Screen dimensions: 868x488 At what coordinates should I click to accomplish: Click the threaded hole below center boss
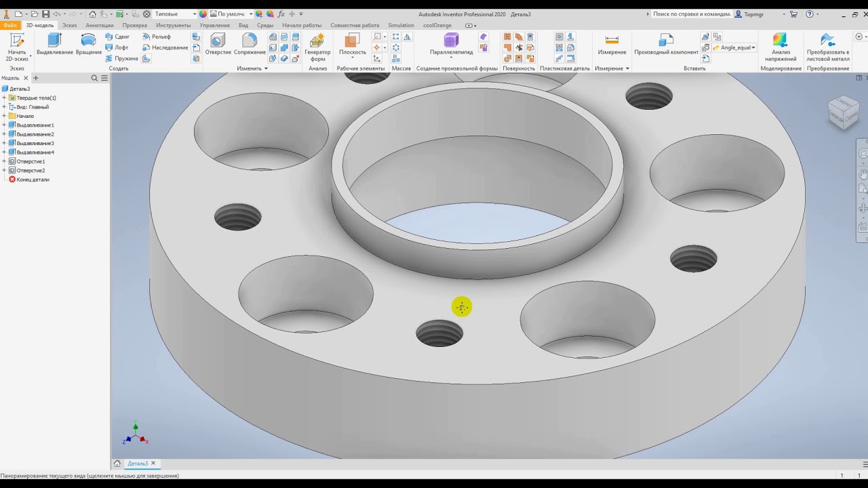coord(439,333)
